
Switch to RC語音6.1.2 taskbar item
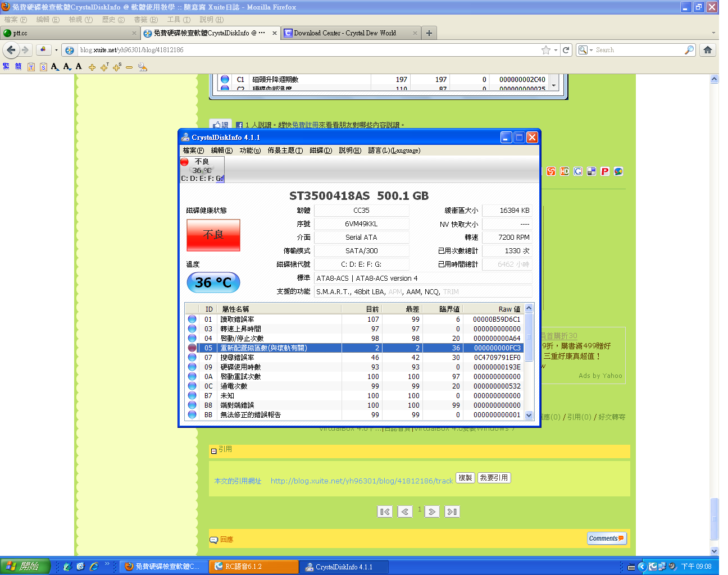point(254,567)
